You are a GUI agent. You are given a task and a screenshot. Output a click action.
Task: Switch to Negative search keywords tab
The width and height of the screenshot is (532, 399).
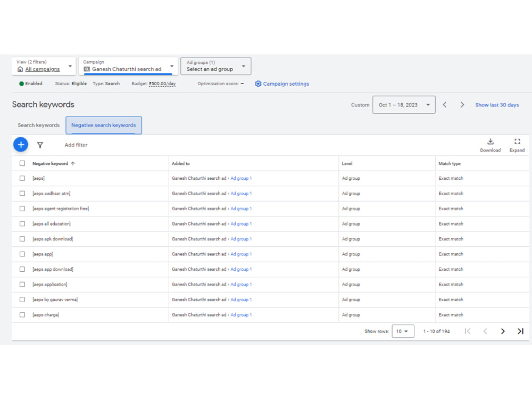tap(104, 125)
